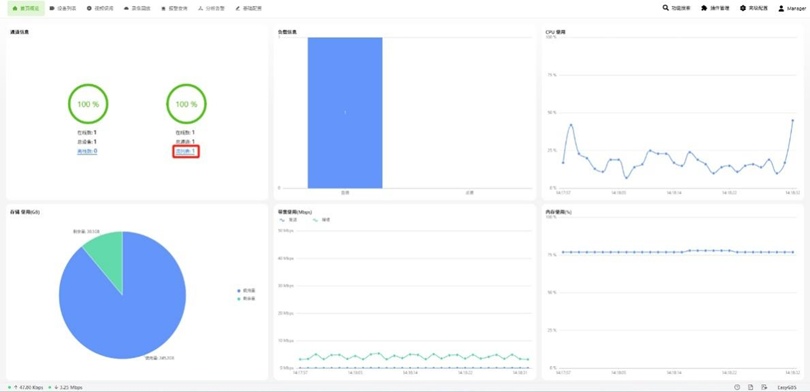
Task: Toggle the second green legend series in bandwidth chart
Action: (x=322, y=219)
